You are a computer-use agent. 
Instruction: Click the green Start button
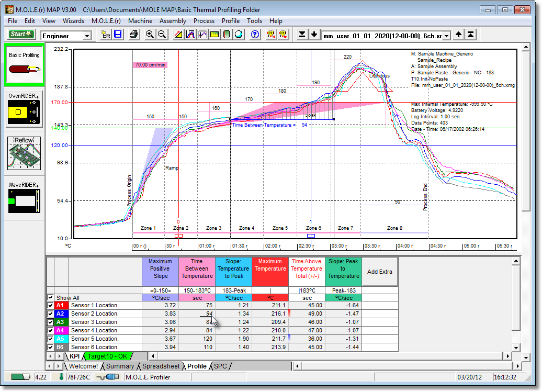pyautogui.click(x=21, y=34)
